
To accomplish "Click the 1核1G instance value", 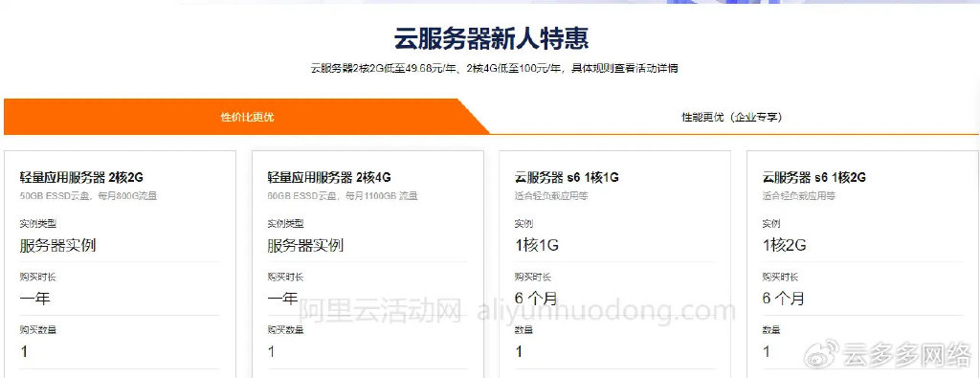I will pos(537,245).
